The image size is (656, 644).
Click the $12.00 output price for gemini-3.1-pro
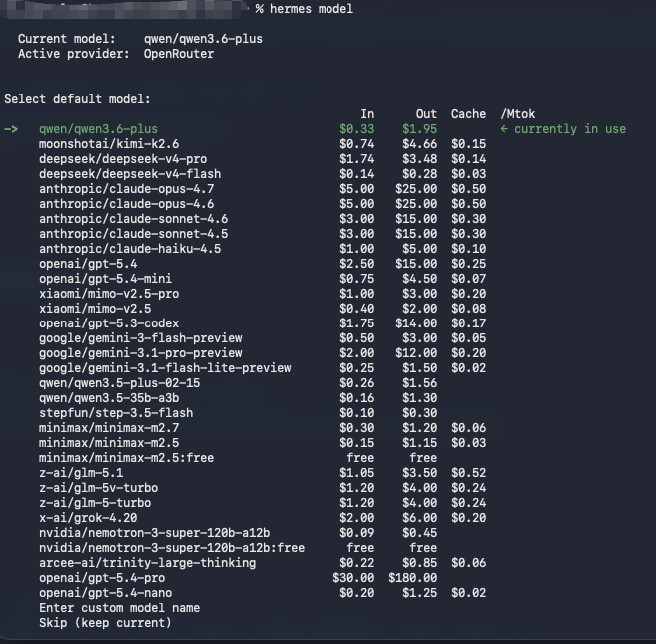pyautogui.click(x=416, y=353)
